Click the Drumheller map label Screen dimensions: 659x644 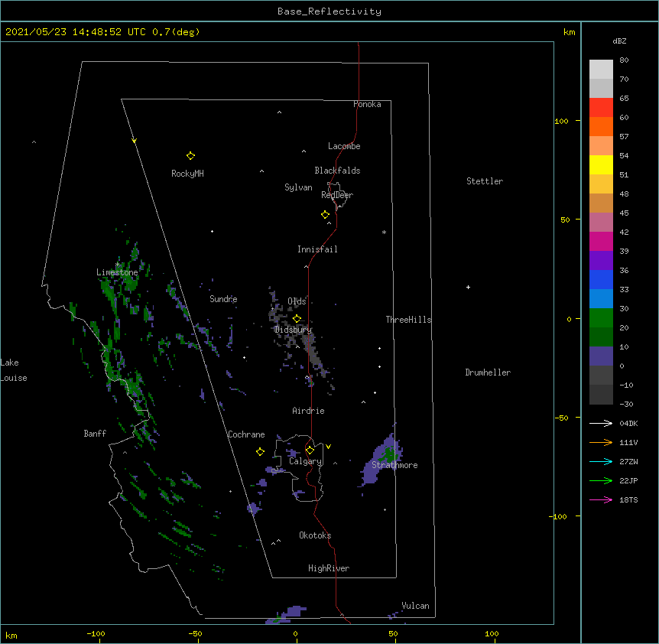488,372
